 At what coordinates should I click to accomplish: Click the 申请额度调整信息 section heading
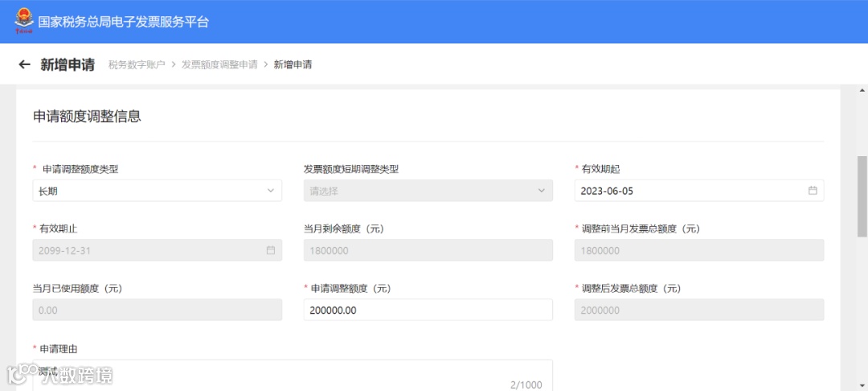click(x=87, y=117)
